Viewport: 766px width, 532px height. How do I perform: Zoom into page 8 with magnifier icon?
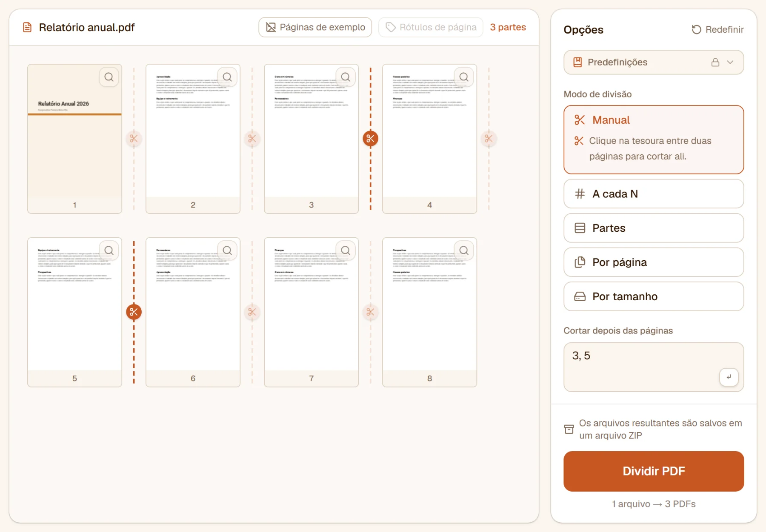coord(464,250)
